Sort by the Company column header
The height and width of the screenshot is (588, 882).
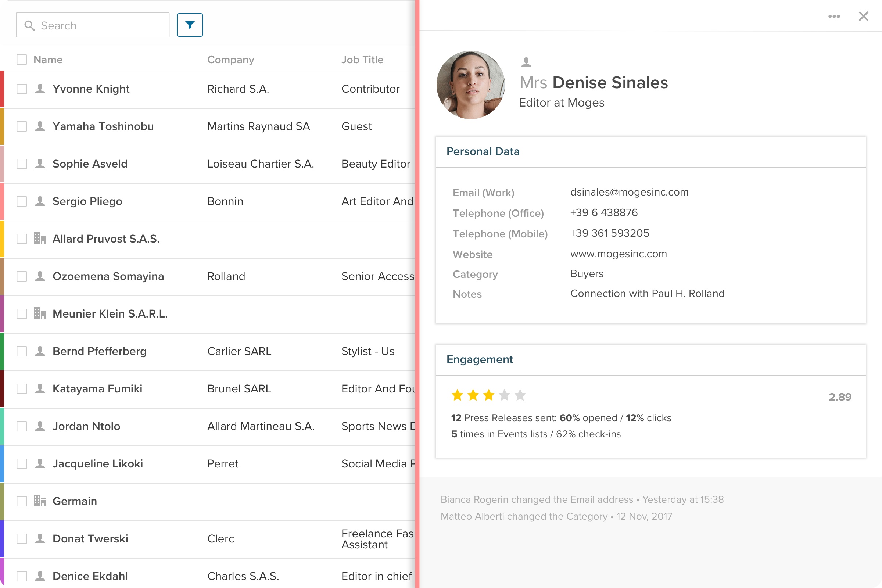231,60
